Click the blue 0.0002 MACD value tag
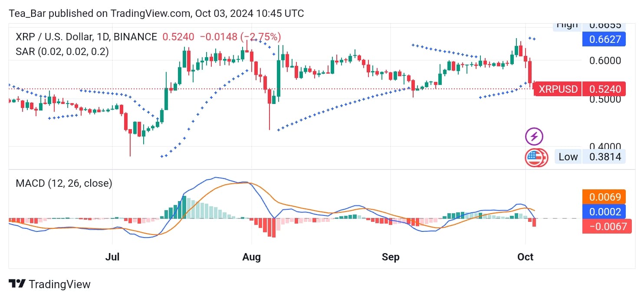The image size is (644, 299). (x=605, y=211)
